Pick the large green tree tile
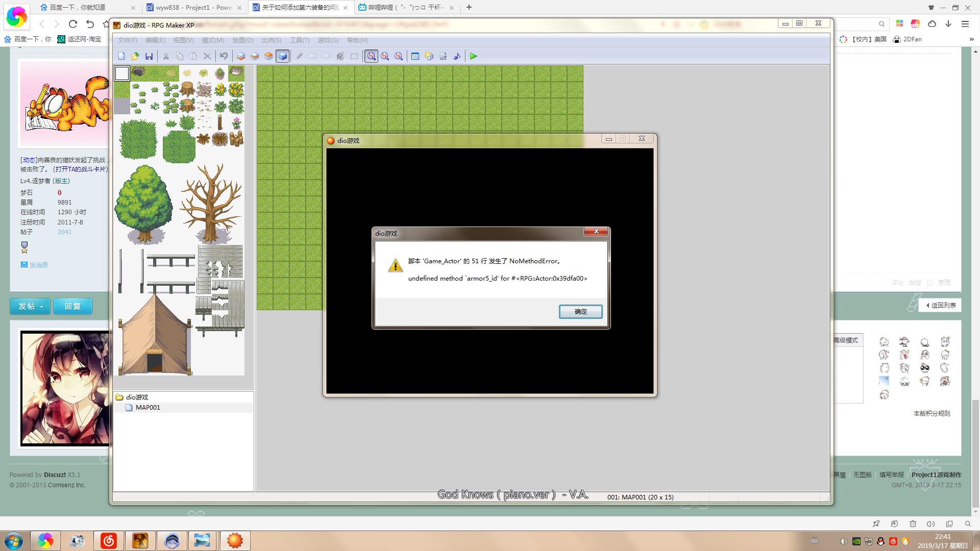 [x=143, y=204]
